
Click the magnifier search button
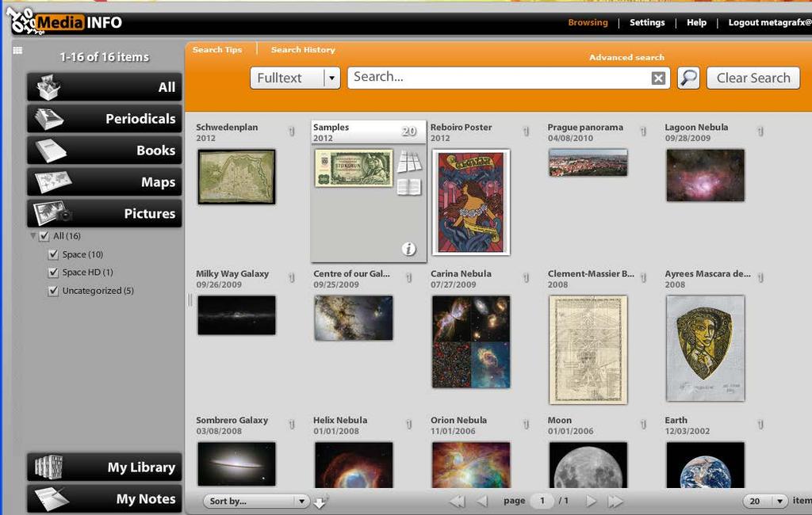coord(688,78)
